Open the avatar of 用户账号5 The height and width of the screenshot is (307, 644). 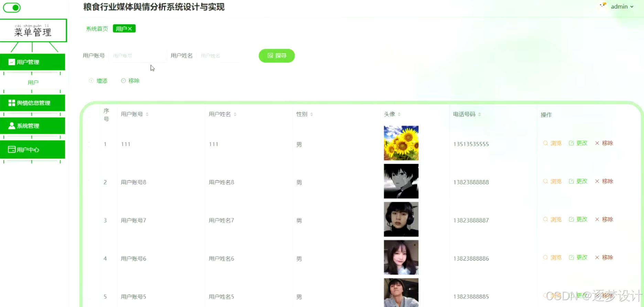click(401, 293)
